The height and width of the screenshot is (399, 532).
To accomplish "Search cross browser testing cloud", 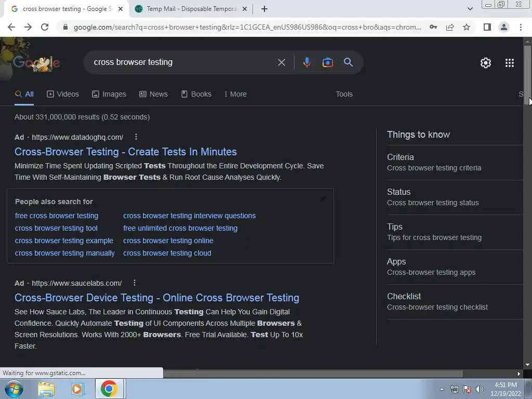I will 167,253.
